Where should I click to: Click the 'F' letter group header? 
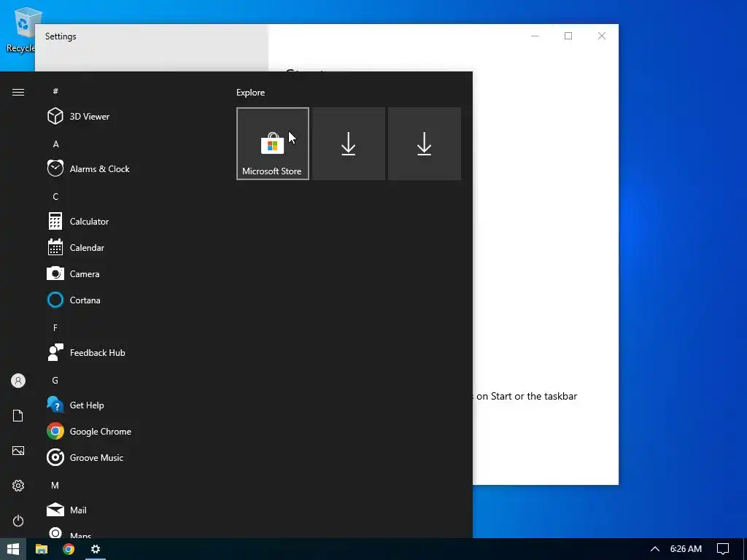point(55,327)
